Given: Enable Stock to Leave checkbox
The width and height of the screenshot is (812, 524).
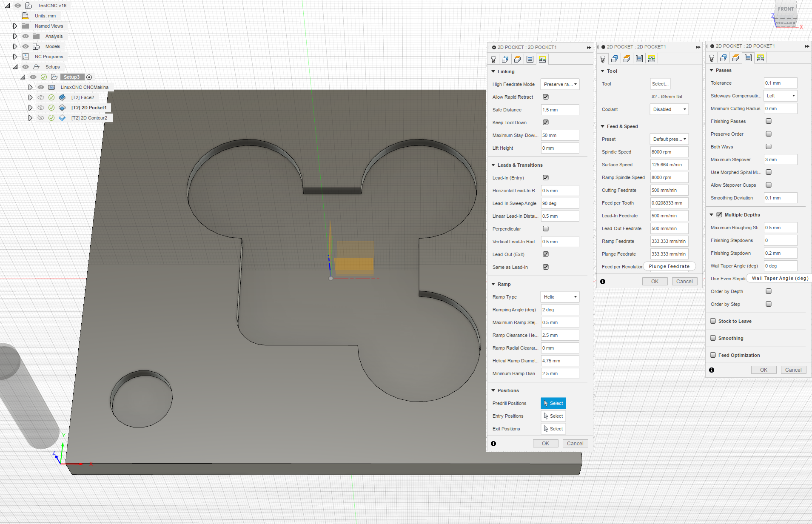Looking at the screenshot, I should tap(713, 321).
